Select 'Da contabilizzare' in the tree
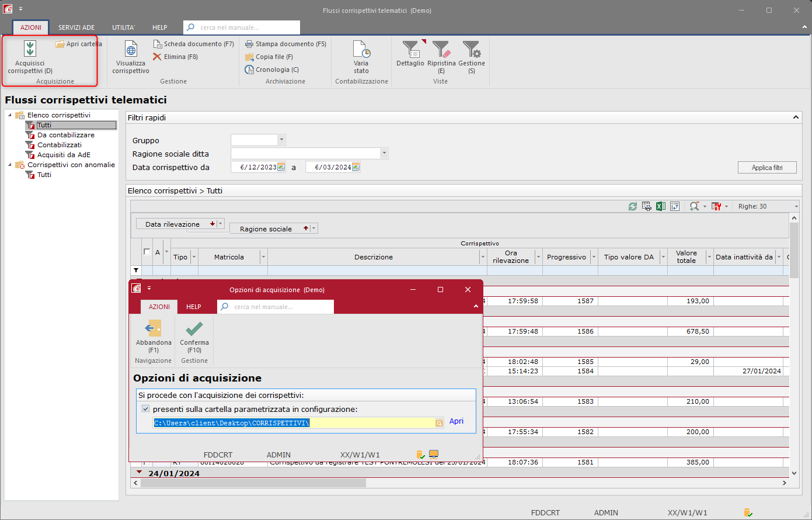This screenshot has height=520, width=812. pos(65,135)
